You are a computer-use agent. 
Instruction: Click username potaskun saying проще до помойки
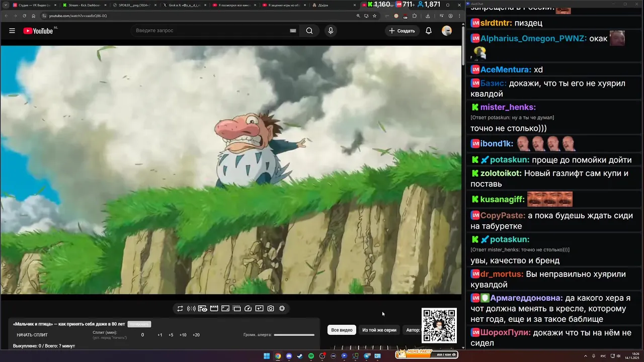pos(510,160)
